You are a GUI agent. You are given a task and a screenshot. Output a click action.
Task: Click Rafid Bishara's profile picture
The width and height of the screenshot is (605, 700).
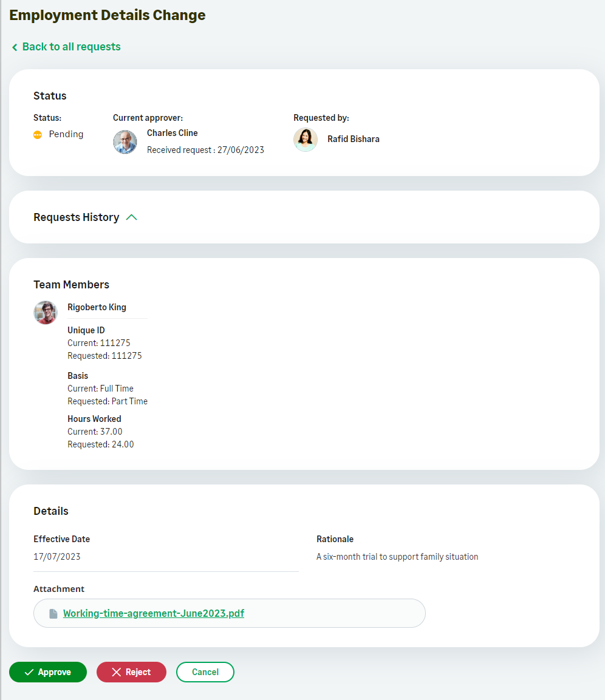[x=306, y=140]
